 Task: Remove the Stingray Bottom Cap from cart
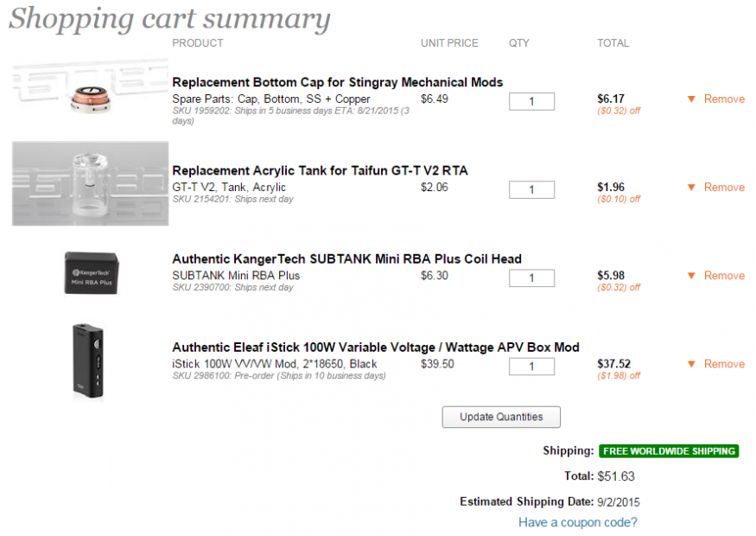tap(724, 99)
